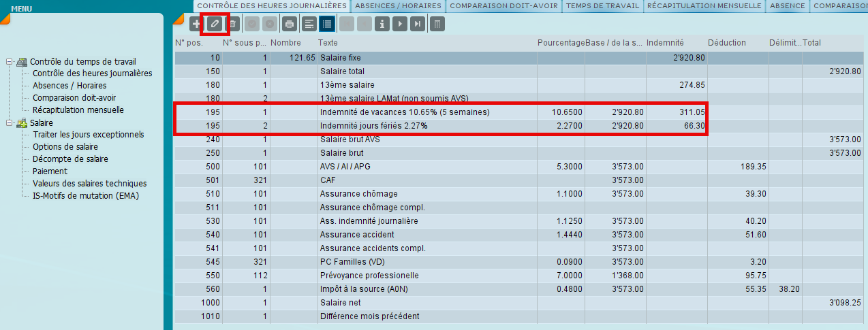
Task: Click the printer icon
Action: click(290, 24)
